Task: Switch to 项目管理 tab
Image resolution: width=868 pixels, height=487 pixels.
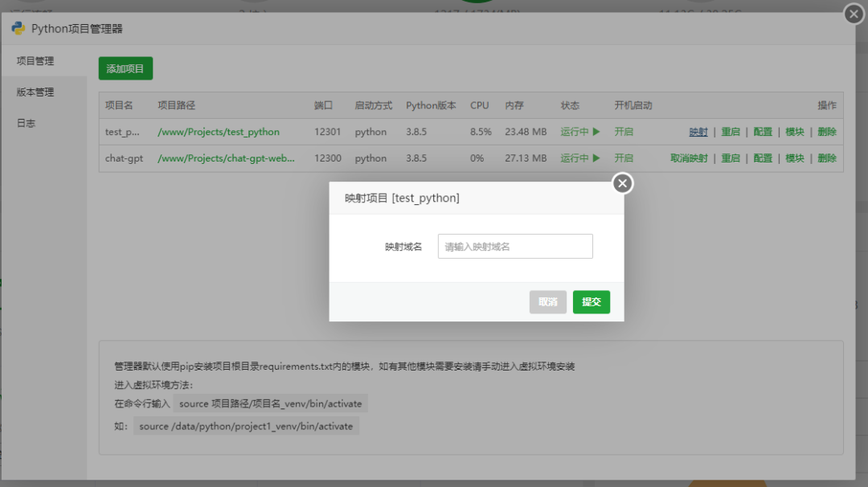Action: tap(35, 61)
